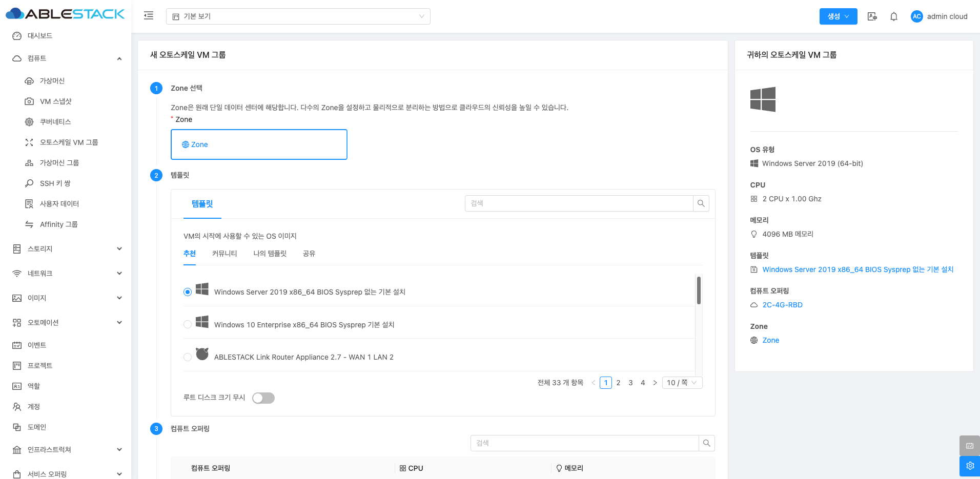980x479 pixels.
Task: Click the notification bell icon
Action: [x=893, y=16]
